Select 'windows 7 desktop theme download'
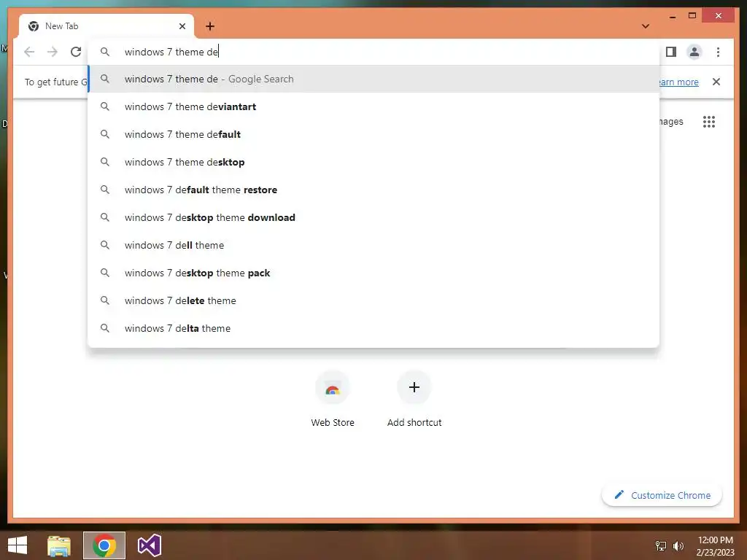 tap(373, 217)
